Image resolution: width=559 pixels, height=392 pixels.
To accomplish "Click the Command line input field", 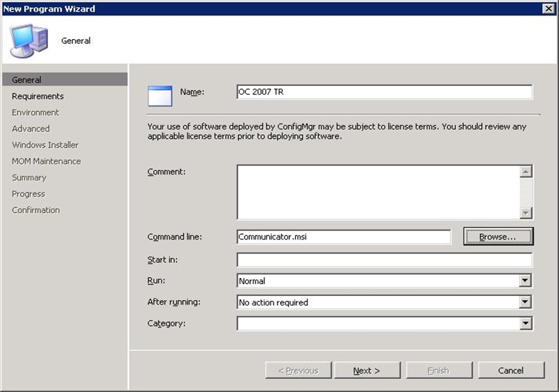I will point(343,237).
